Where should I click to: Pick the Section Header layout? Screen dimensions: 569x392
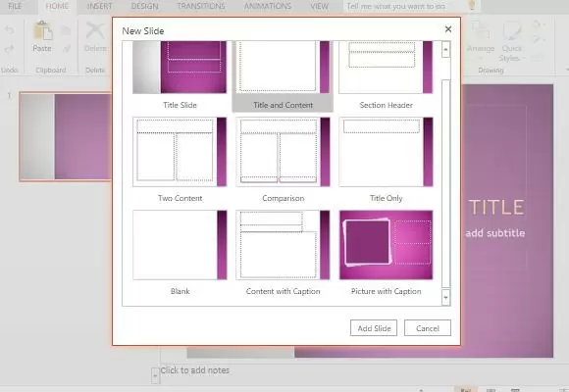(386, 67)
